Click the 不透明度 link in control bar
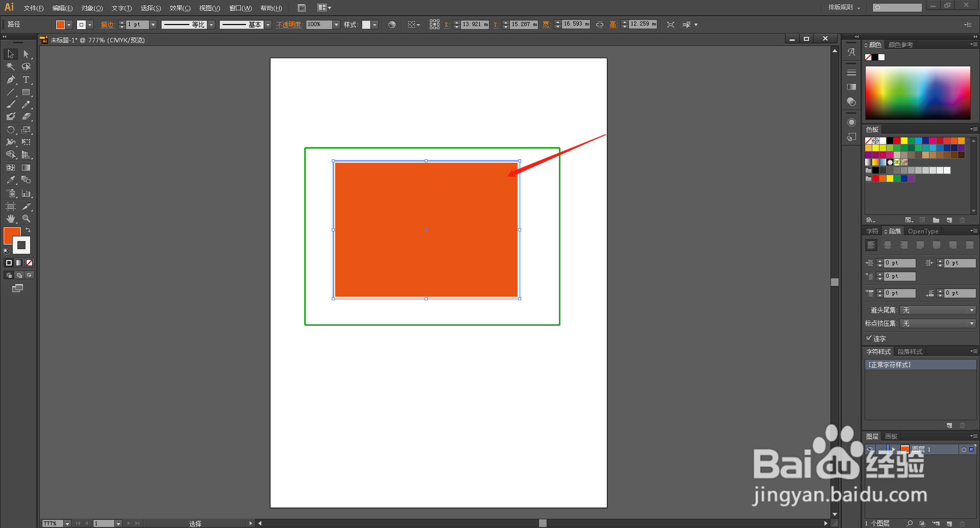The width and height of the screenshot is (980, 528). pos(289,25)
